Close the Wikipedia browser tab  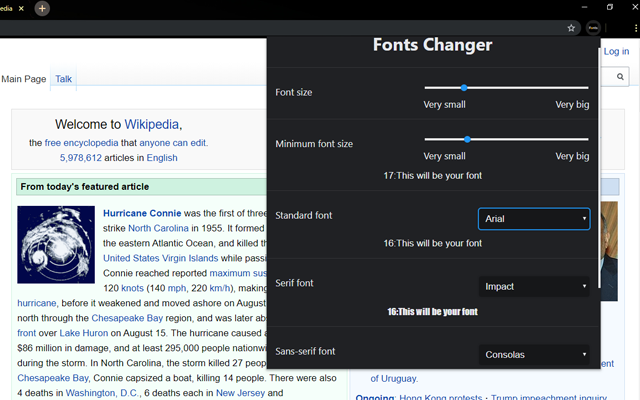point(21,8)
